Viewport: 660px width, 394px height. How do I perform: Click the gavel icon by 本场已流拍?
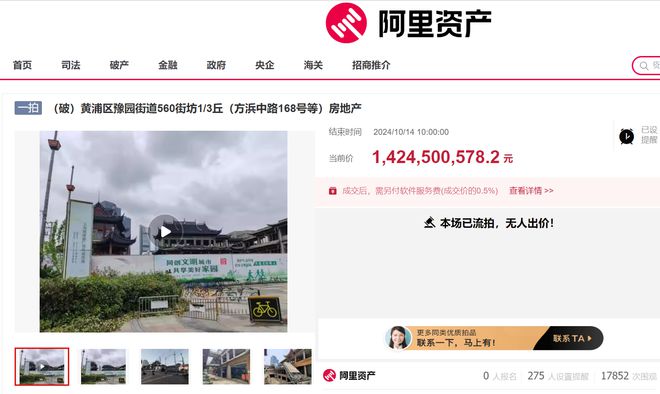429,223
